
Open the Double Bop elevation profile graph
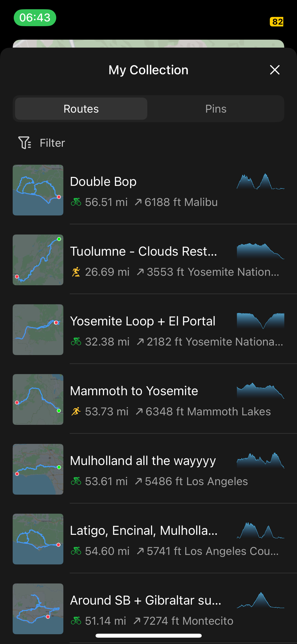(x=261, y=181)
